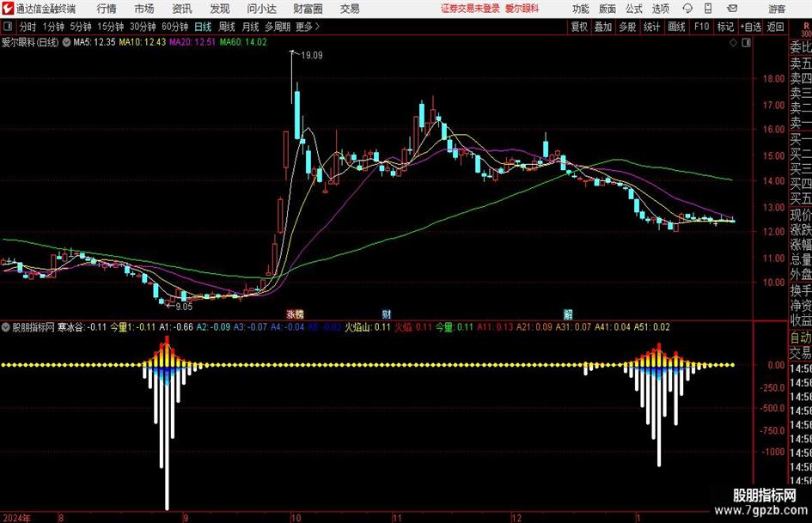The image size is (812, 523).
Task: Open the F10 company info button
Action: [701, 27]
